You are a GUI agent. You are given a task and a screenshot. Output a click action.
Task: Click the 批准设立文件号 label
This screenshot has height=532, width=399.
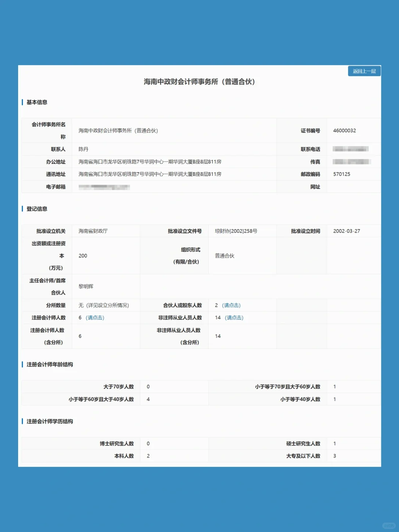[185, 231]
